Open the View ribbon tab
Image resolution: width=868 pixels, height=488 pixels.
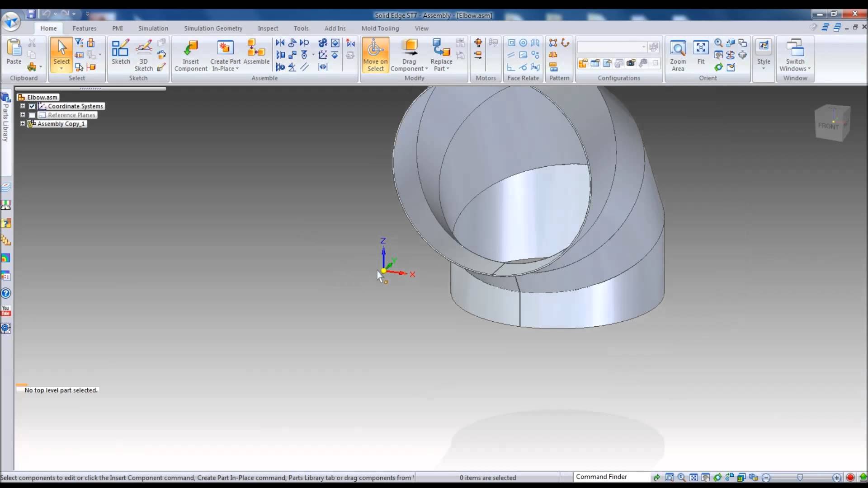(x=421, y=28)
